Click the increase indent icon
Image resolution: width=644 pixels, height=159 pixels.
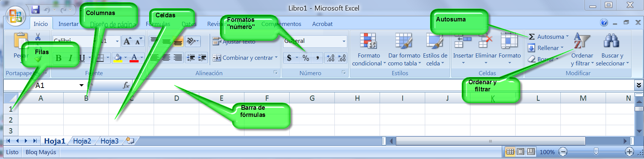tap(202, 58)
